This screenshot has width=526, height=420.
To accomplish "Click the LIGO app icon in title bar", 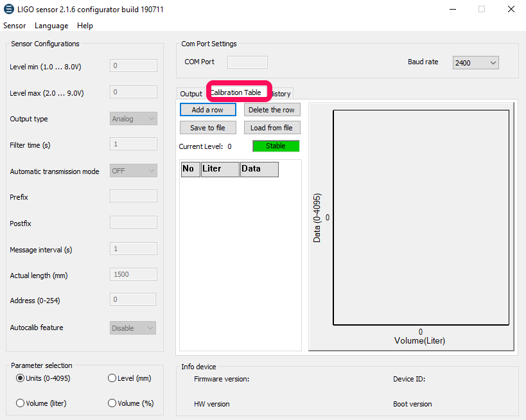I will tap(9, 9).
